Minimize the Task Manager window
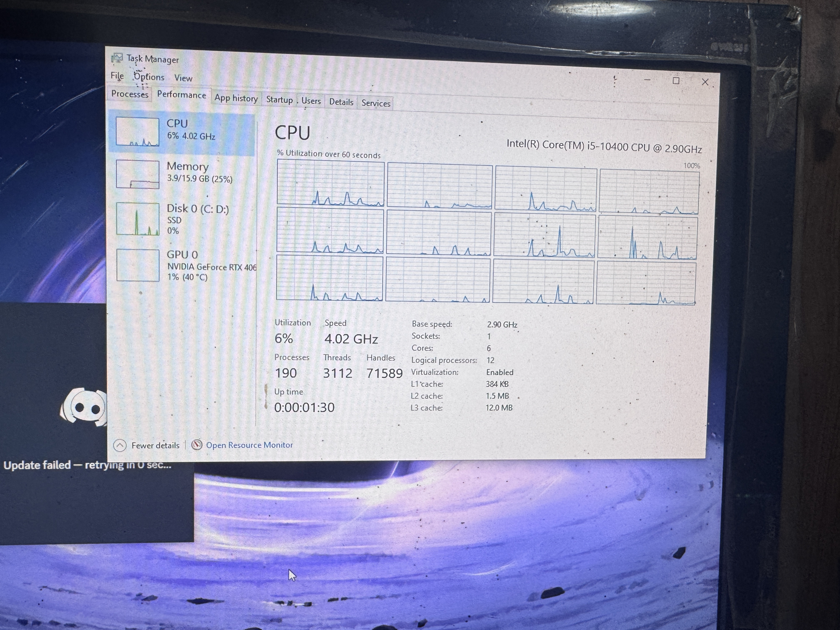This screenshot has width=840, height=630. [647, 80]
